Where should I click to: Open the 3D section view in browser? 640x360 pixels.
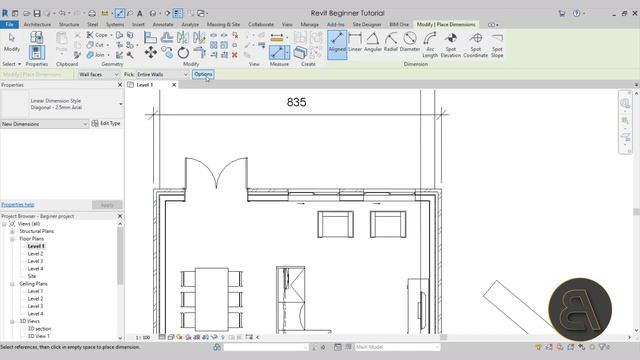tap(39, 329)
